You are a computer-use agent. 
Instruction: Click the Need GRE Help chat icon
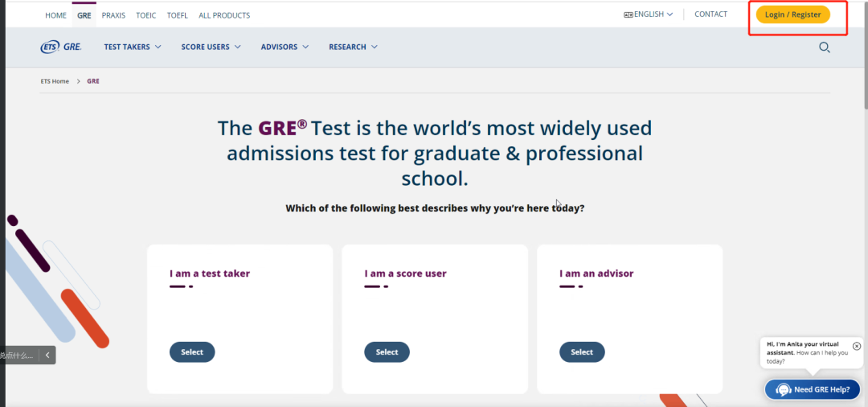pyautogui.click(x=784, y=390)
